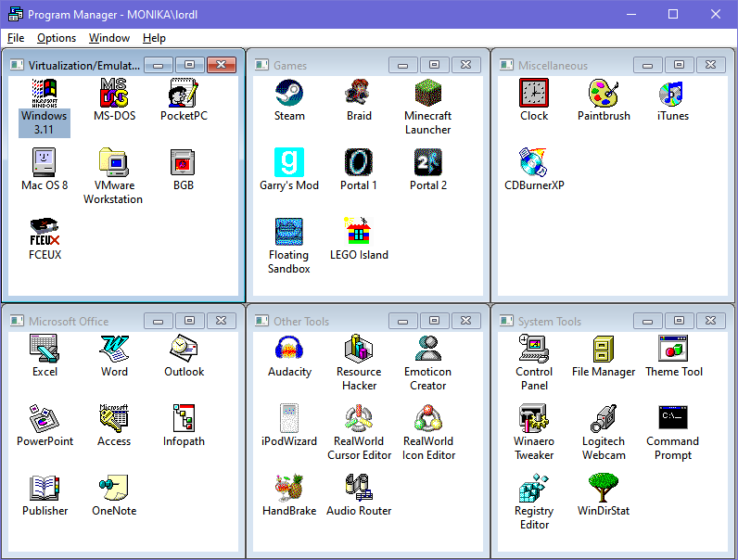
Task: Minimize the Program Manager window
Action: 631,14
